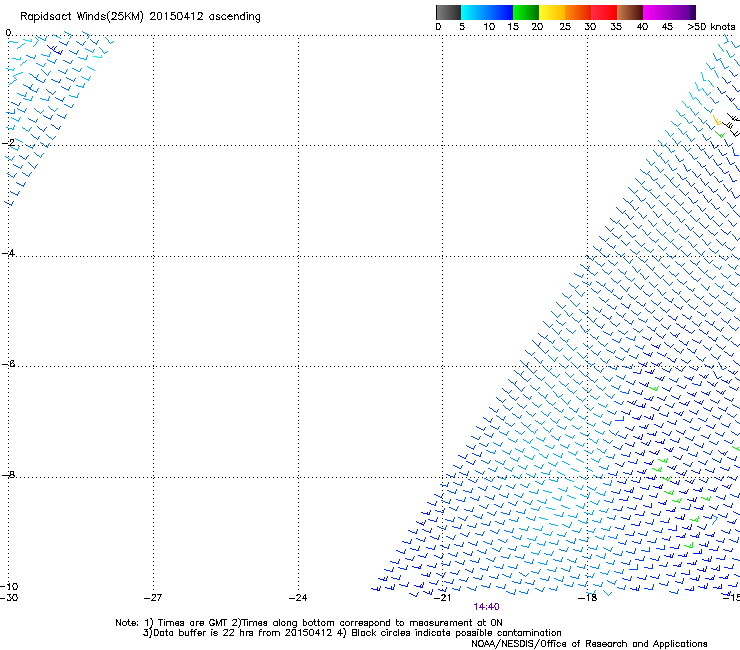The height and width of the screenshot is (650, 740).
Task: Click the longitude axis label '-21'
Action: (x=442, y=598)
